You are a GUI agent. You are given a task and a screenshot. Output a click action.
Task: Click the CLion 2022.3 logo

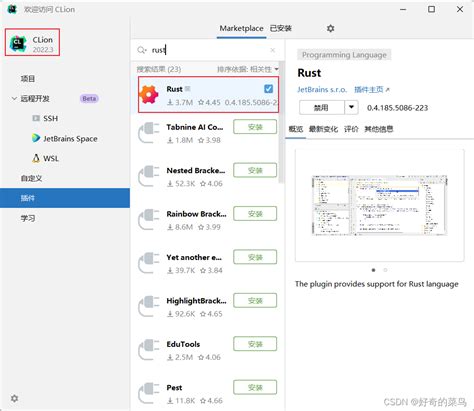(x=18, y=43)
